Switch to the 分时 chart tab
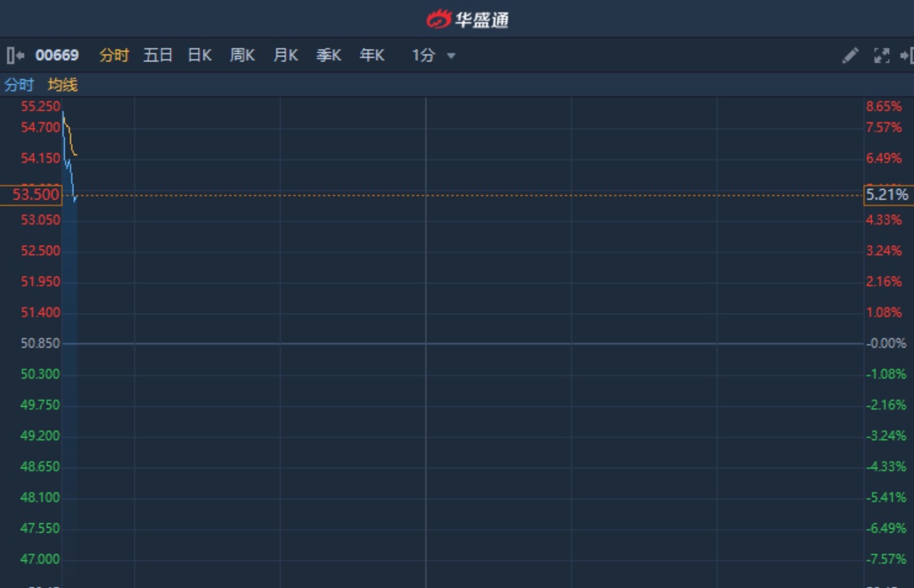 (114, 55)
